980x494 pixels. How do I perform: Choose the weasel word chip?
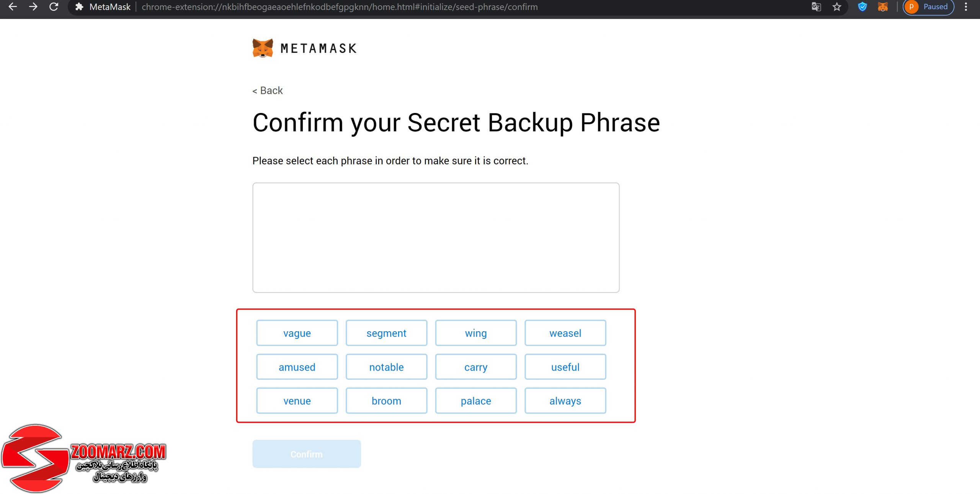pyautogui.click(x=565, y=333)
